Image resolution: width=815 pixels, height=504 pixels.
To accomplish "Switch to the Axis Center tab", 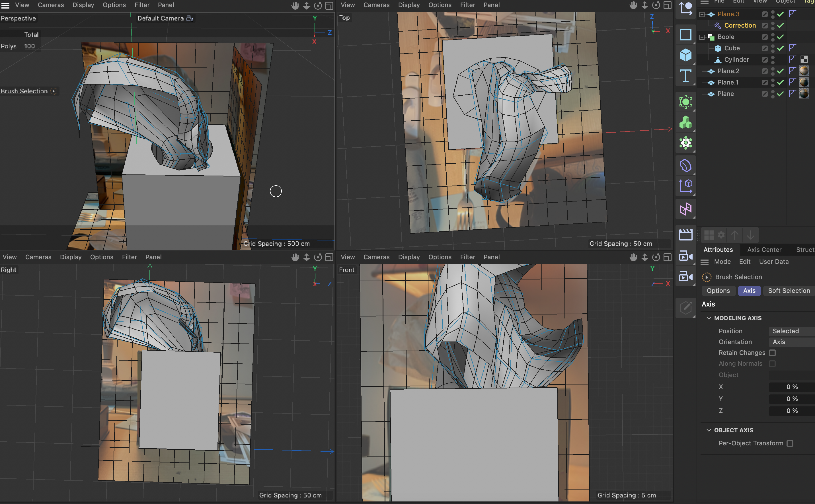I will pos(764,250).
